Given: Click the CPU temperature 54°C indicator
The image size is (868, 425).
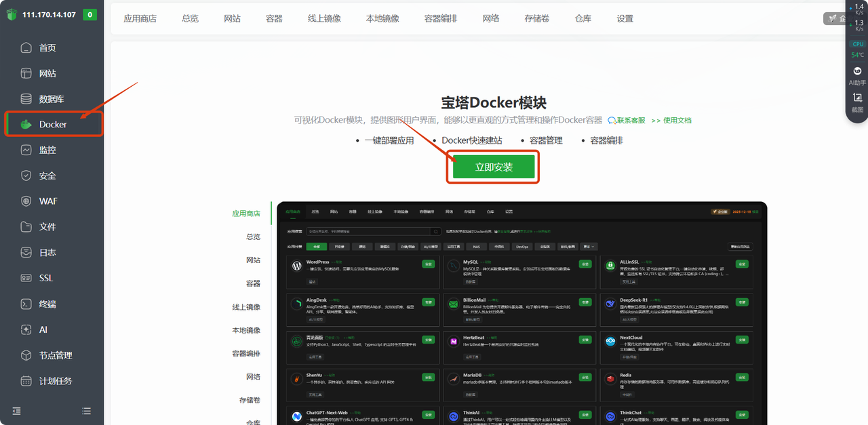Looking at the screenshot, I should click(858, 55).
